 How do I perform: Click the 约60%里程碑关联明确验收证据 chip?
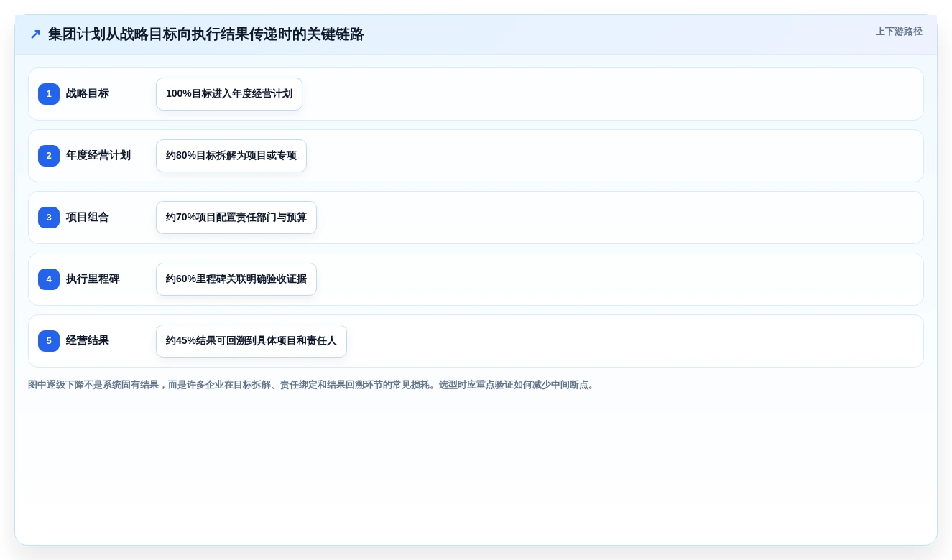pyautogui.click(x=236, y=279)
